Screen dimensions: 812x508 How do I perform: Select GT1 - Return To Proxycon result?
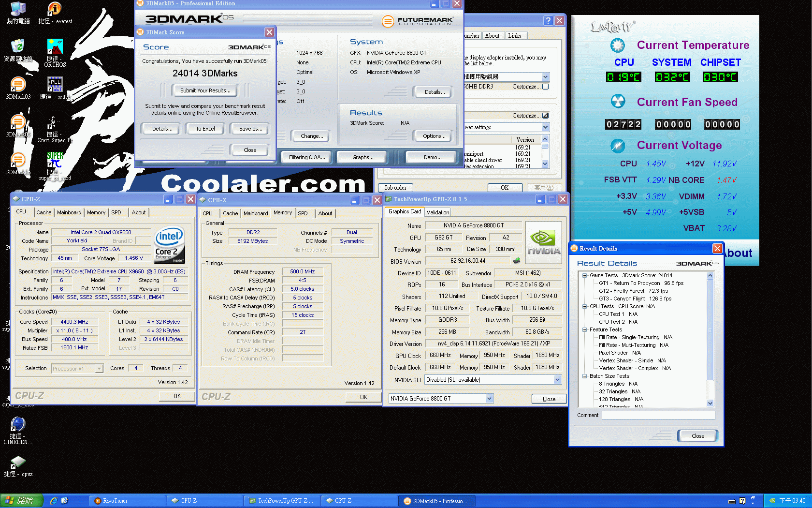tap(641, 283)
